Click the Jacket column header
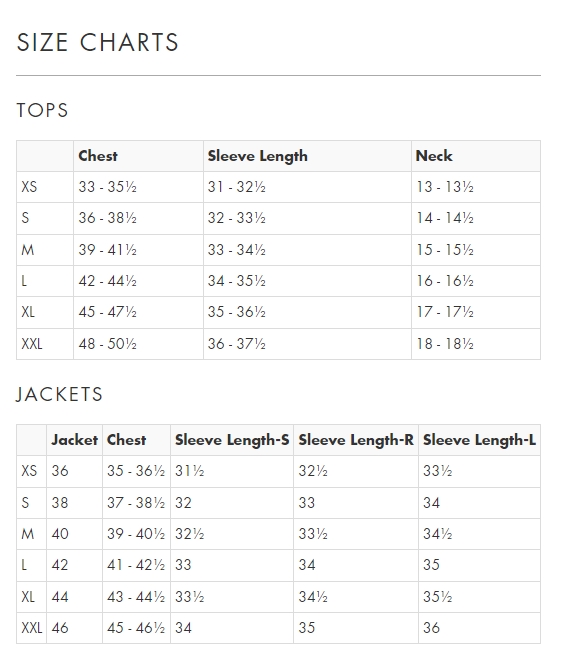The height and width of the screenshot is (662, 563). [74, 440]
